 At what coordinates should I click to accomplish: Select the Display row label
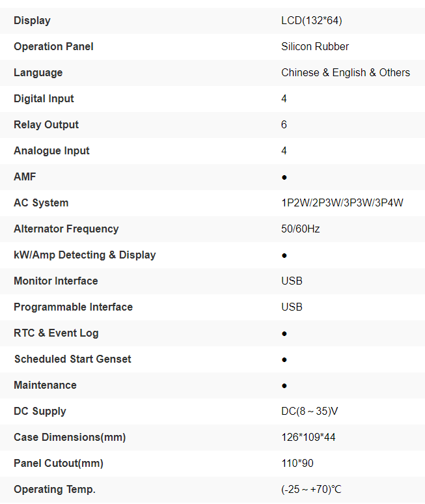32,21
